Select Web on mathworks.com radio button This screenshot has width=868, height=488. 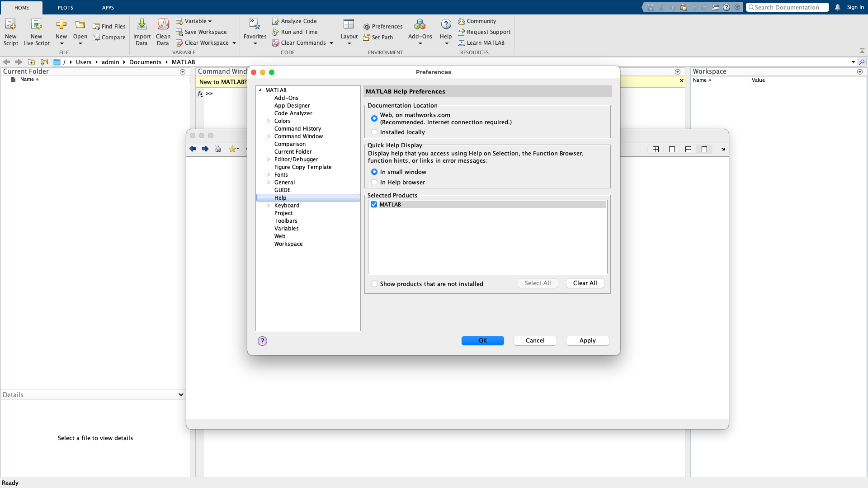coord(374,118)
